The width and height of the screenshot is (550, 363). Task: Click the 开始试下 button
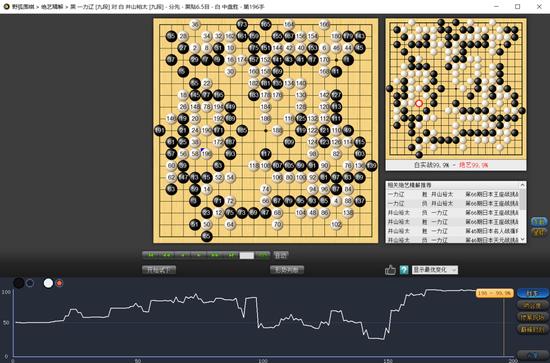click(159, 270)
